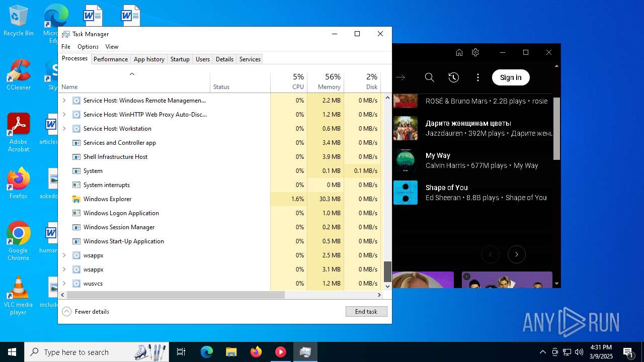Viewport: 644px width, 362px height.
Task: Click Task Manager taskbar icon
Action: pos(305,352)
